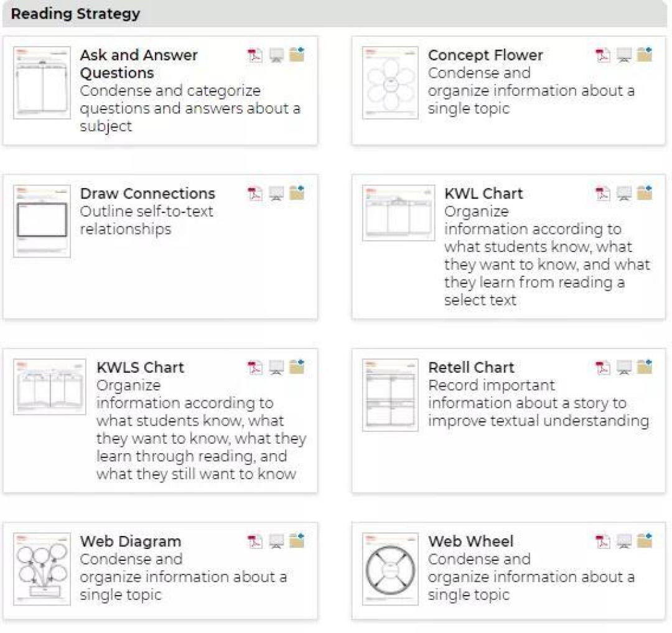The height and width of the screenshot is (633, 672).
Task: Select the KWL Chart worksheet thumbnail
Action: pos(399,213)
